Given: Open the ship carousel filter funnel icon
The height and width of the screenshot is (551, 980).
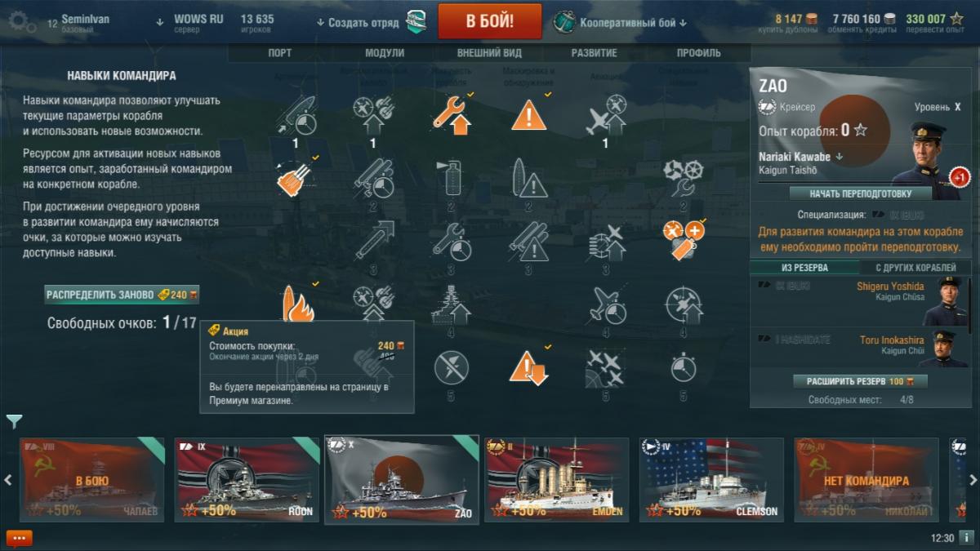Looking at the screenshot, I should click(x=14, y=421).
